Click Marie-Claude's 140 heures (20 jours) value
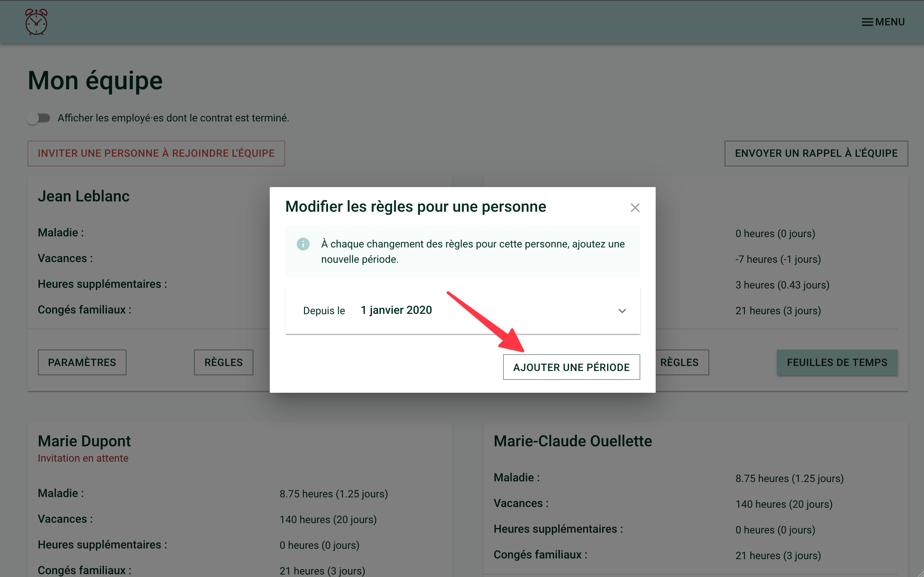Viewport: 924px width, 577px height. [x=784, y=505]
